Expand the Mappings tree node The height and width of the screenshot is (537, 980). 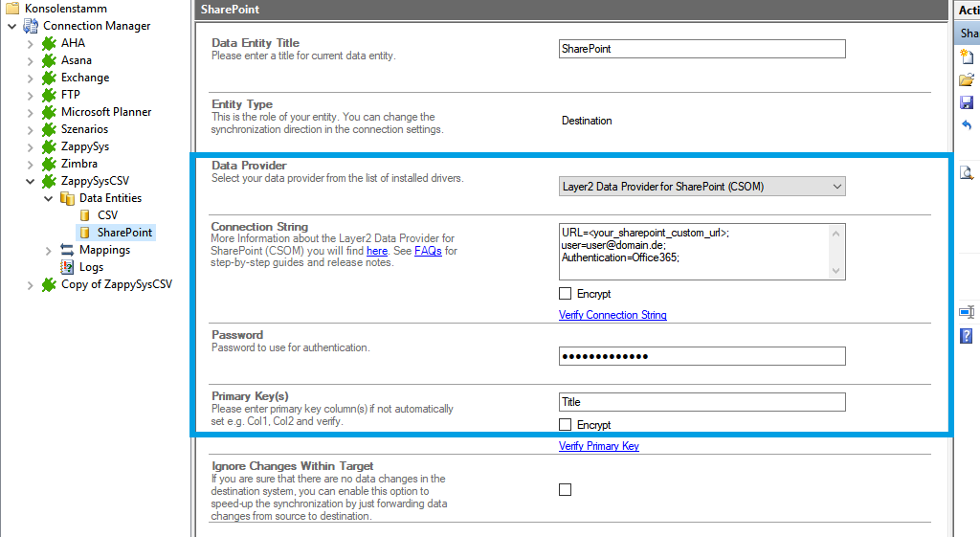click(48, 250)
